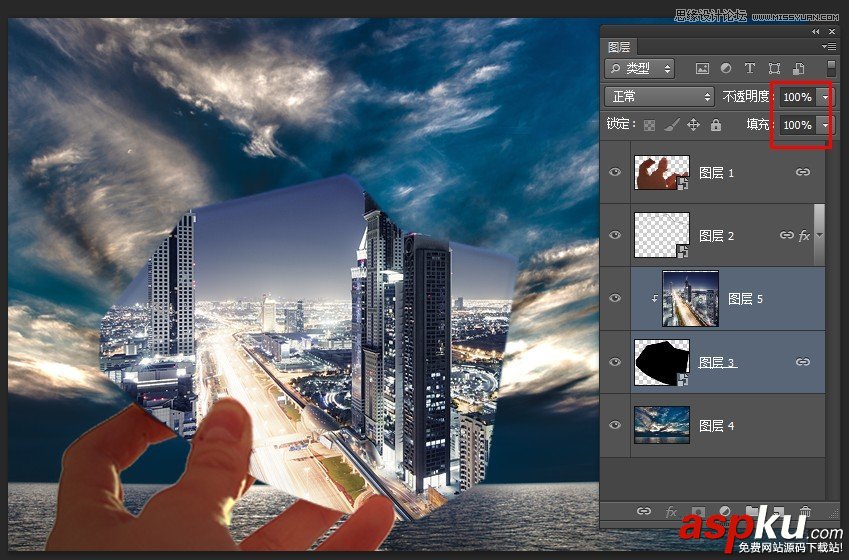Click link icon on 图层 2 row

786,235
